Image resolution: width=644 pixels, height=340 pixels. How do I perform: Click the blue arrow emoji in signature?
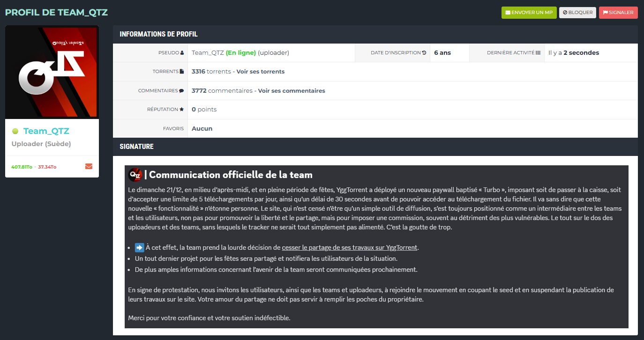139,248
